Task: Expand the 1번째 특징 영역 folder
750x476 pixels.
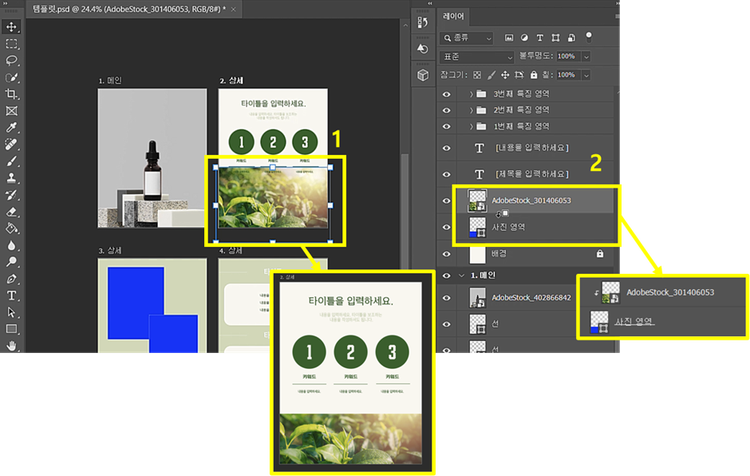Action: coord(471,127)
